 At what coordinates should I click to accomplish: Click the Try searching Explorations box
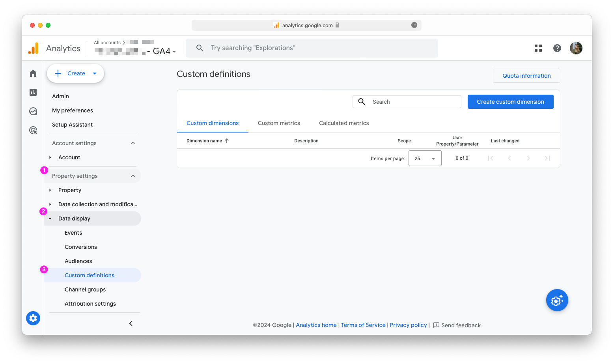pos(312,48)
